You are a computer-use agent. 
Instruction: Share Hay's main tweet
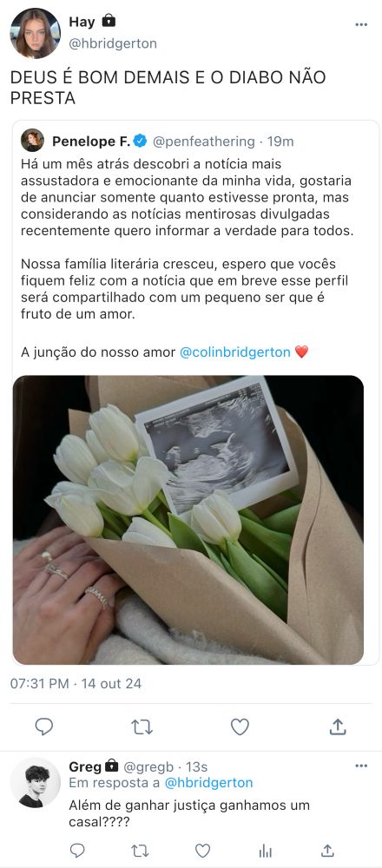pos(338,727)
